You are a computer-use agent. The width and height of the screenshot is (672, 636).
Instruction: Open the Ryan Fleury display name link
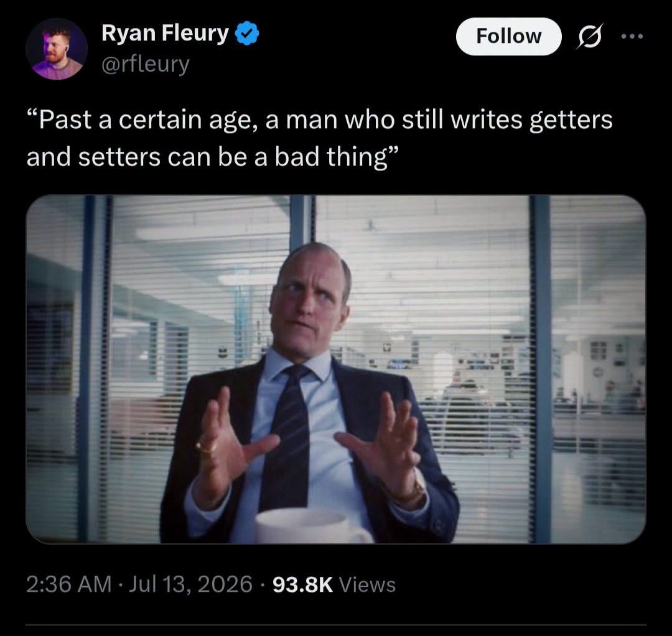(165, 34)
